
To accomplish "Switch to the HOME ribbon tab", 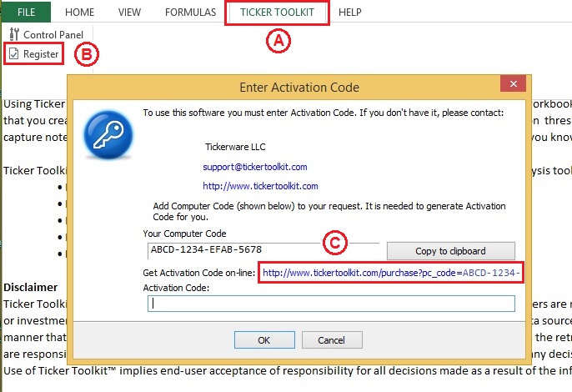I will point(79,13).
